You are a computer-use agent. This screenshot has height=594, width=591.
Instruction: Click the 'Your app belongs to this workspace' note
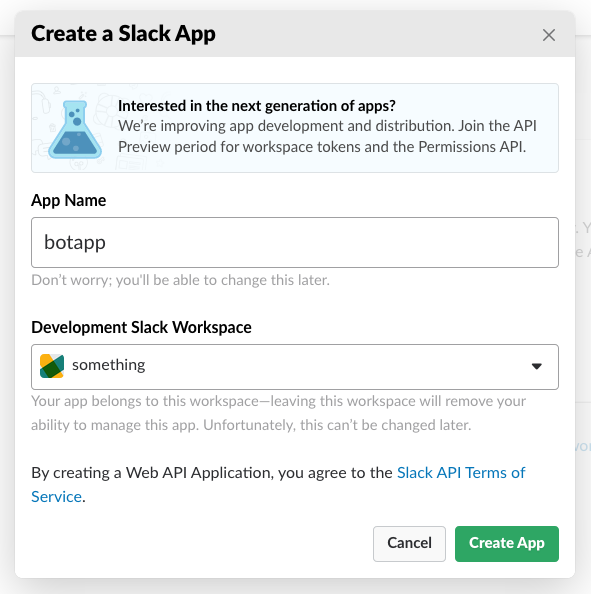point(278,413)
